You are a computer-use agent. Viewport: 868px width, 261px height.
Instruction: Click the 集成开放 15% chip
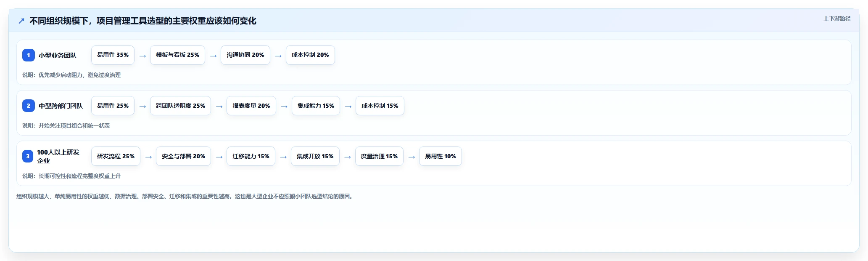[x=315, y=156]
